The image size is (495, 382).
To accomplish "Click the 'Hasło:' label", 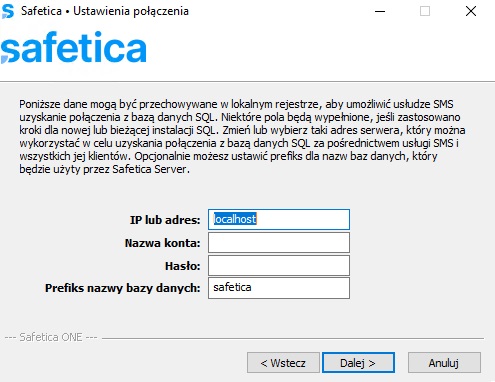I will click(183, 266).
